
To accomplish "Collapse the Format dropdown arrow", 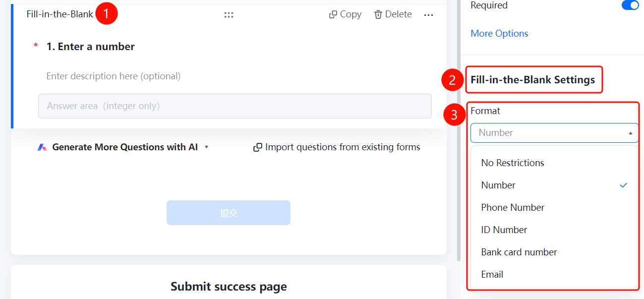I will click(x=630, y=133).
